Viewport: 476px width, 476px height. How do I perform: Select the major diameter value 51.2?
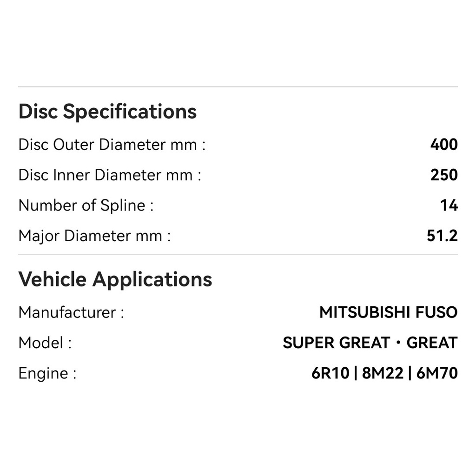[x=442, y=236]
